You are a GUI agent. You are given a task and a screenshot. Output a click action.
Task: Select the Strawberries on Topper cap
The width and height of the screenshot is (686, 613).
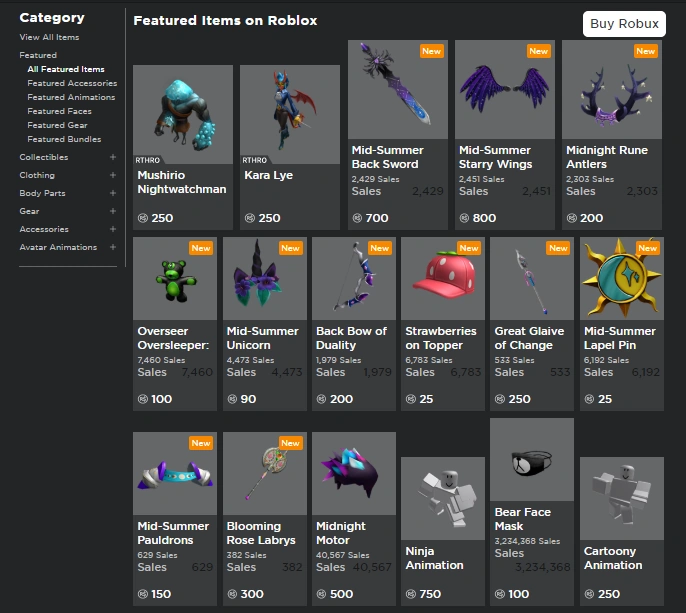coord(443,278)
